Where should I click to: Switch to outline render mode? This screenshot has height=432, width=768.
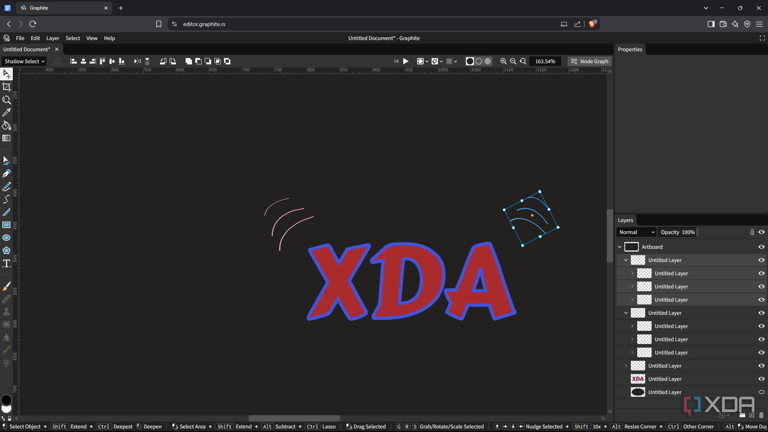[x=479, y=61]
